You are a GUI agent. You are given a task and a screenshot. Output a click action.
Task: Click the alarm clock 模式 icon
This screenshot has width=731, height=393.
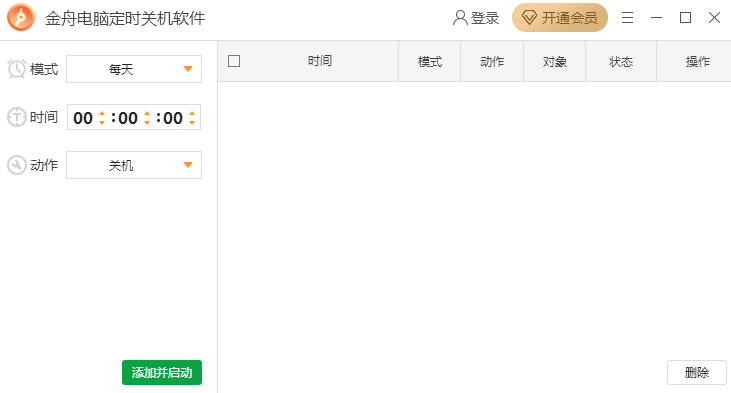[x=17, y=69]
